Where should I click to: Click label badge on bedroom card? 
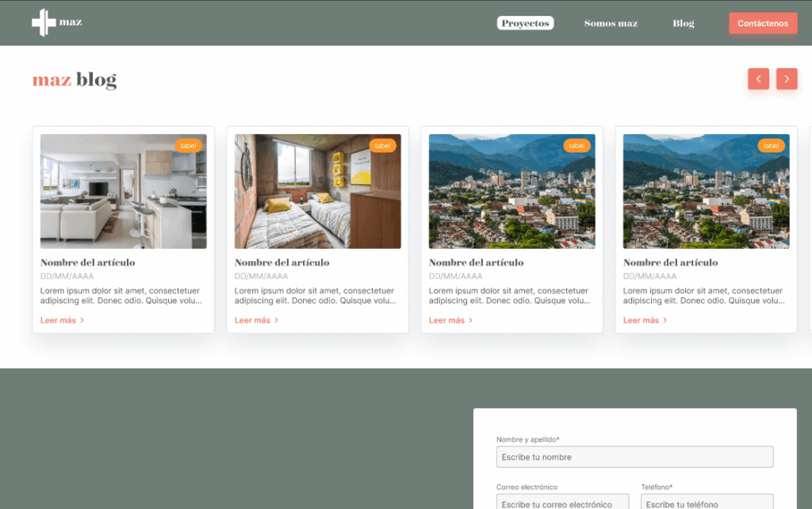point(383,146)
